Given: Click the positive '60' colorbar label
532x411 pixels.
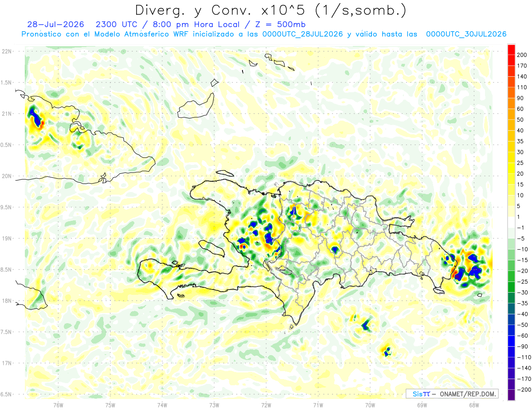Looking at the screenshot, I should (x=520, y=109).
